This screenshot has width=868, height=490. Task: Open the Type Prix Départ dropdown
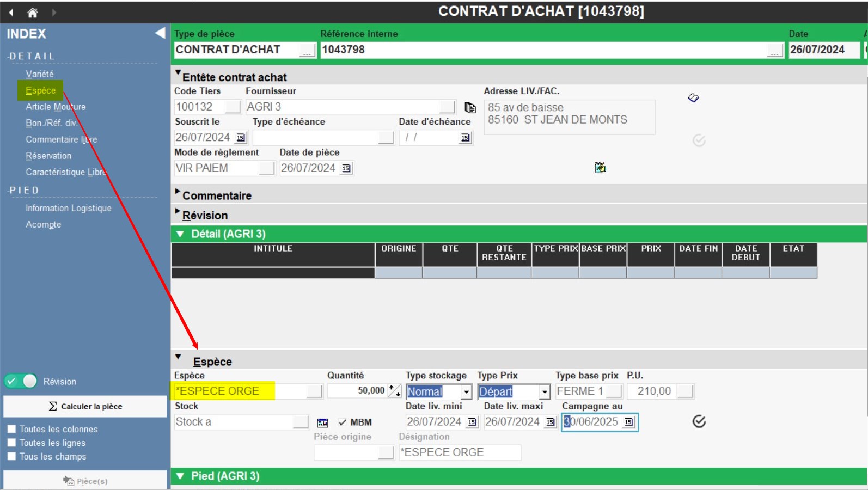pos(544,391)
